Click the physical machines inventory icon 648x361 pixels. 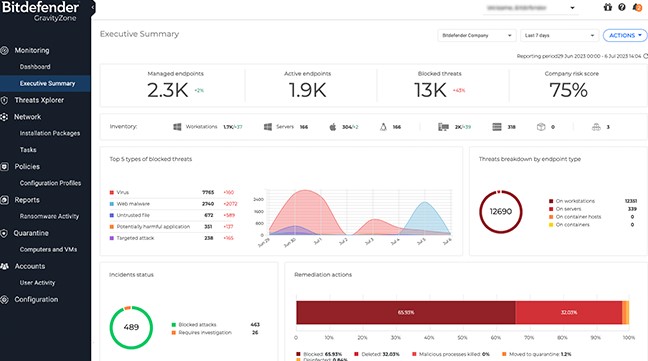[443, 127]
